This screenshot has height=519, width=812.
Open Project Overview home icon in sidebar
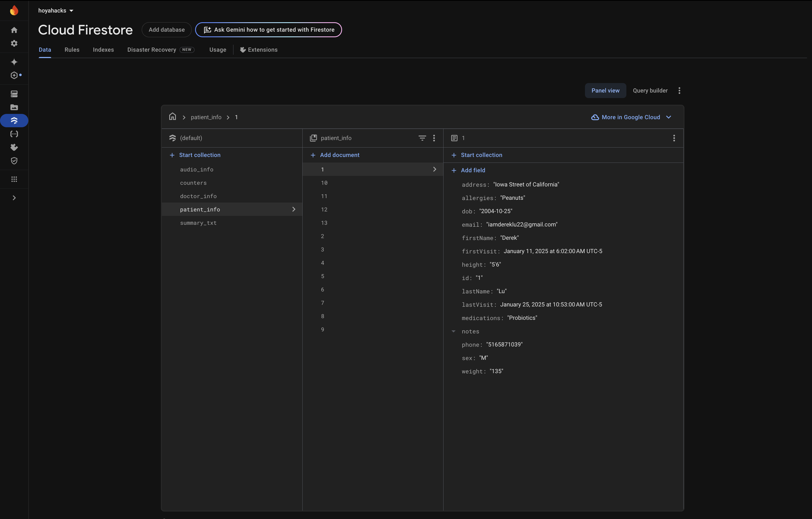coord(14,30)
